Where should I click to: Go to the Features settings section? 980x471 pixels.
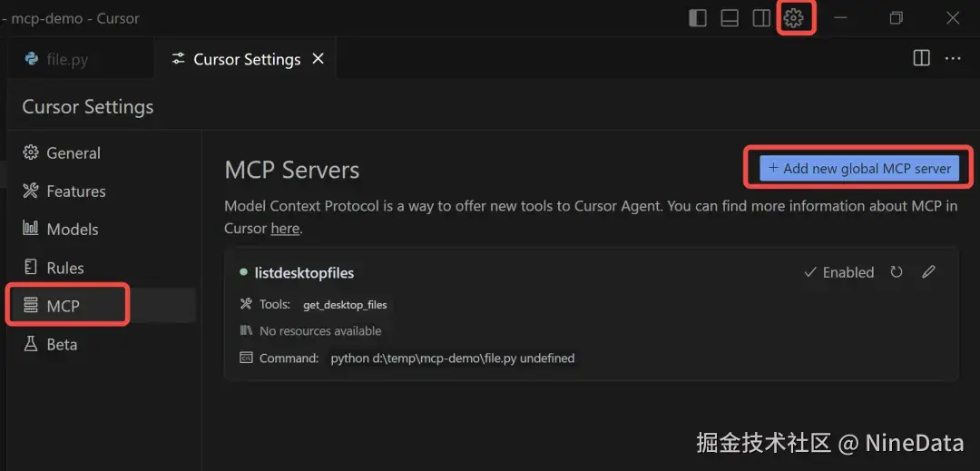(76, 191)
